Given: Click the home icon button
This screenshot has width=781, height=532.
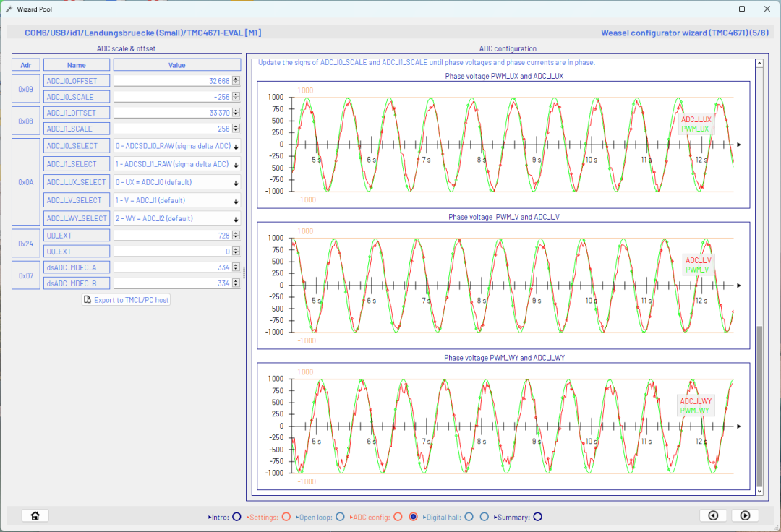Looking at the screenshot, I should point(35,515).
